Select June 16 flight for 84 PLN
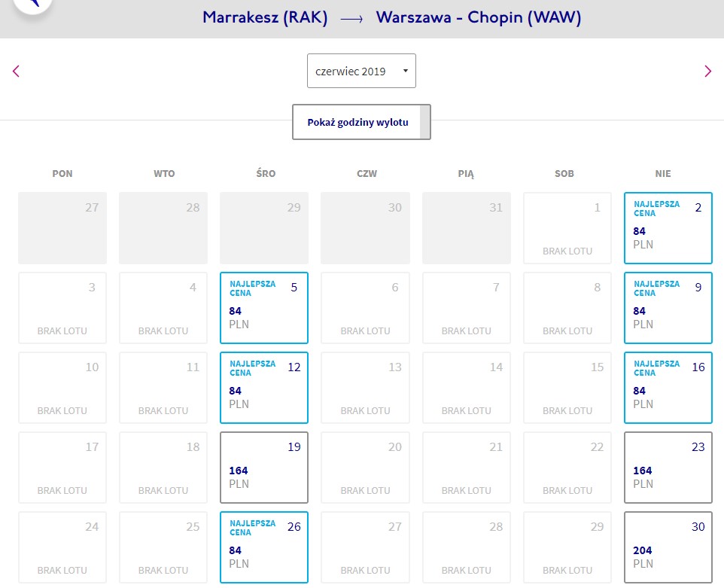 pyautogui.click(x=668, y=388)
